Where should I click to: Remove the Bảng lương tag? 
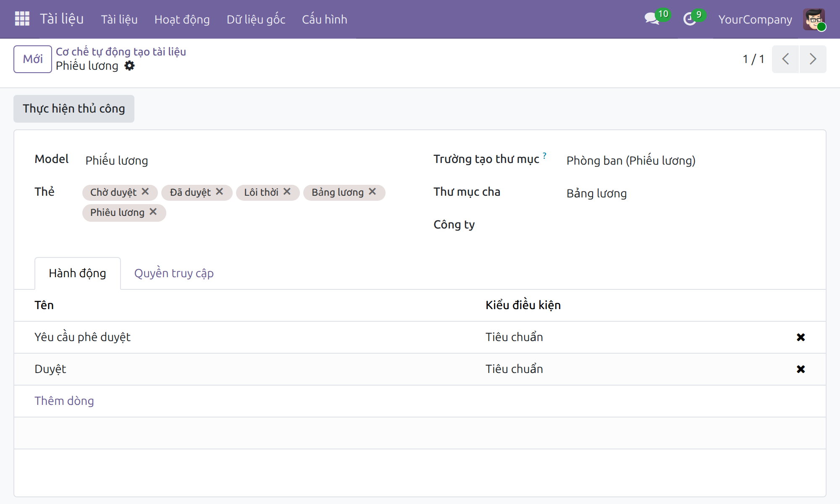coord(372,192)
